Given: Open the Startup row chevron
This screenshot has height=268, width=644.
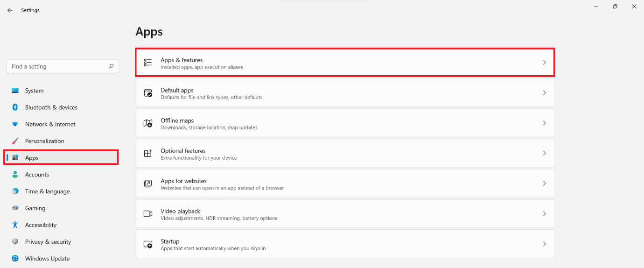Looking at the screenshot, I should 544,244.
